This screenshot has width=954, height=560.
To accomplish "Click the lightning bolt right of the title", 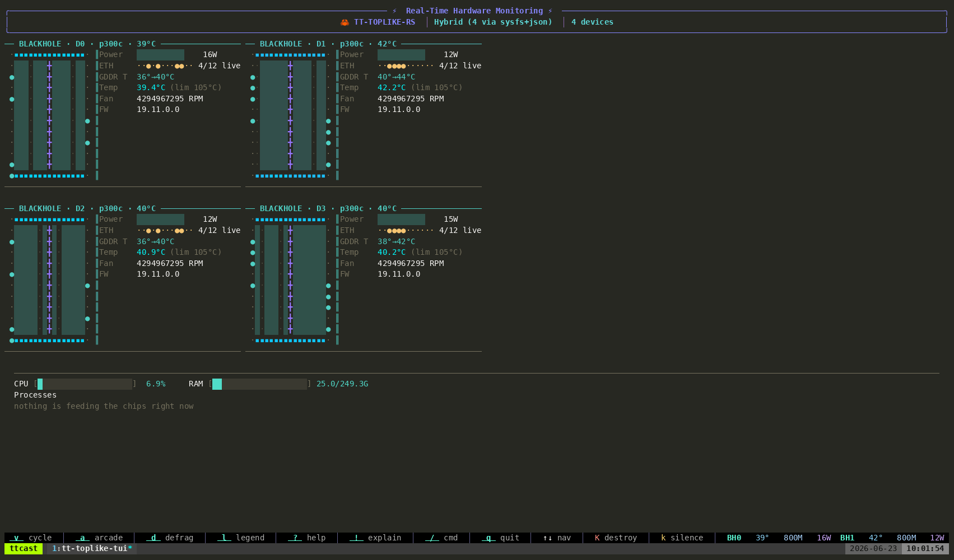I will 550,11.
